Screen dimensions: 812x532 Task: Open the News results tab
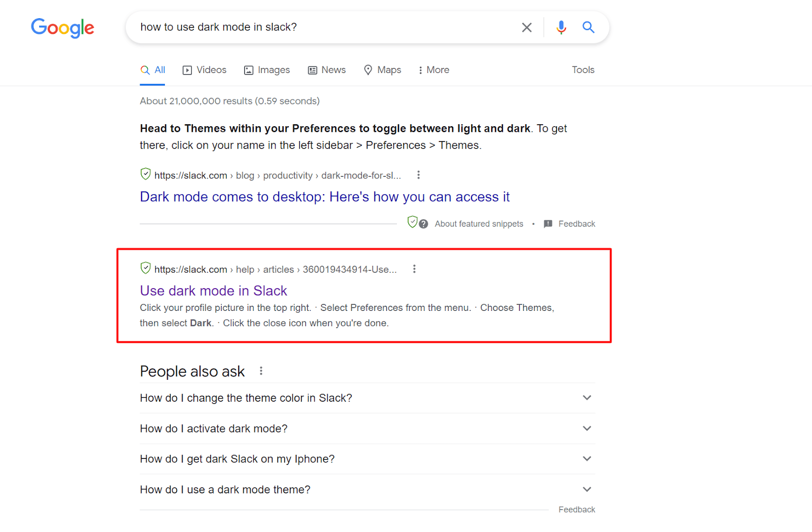[327, 70]
